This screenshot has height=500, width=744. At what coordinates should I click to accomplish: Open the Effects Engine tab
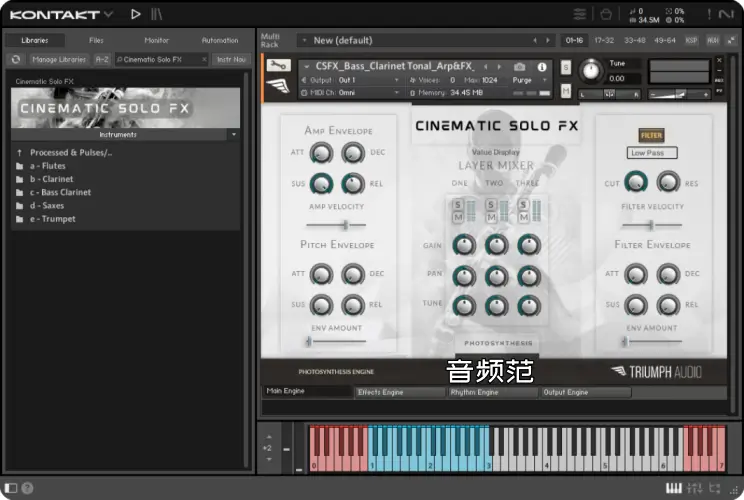(400, 392)
